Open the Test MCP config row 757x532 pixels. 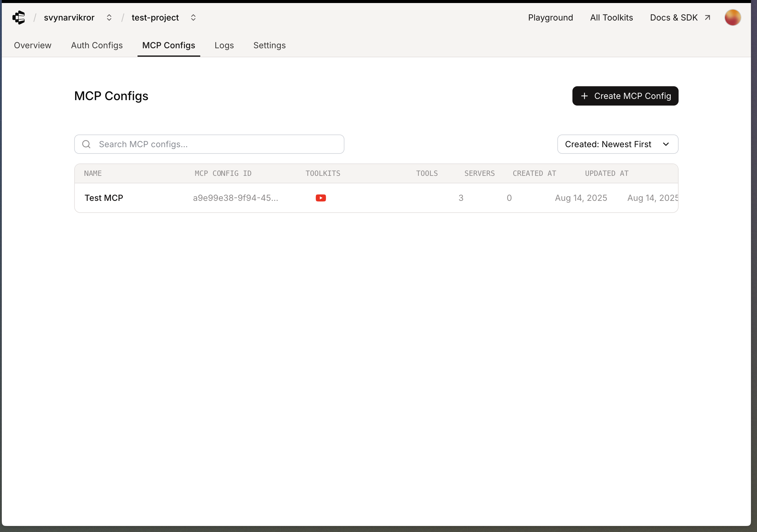tap(104, 198)
